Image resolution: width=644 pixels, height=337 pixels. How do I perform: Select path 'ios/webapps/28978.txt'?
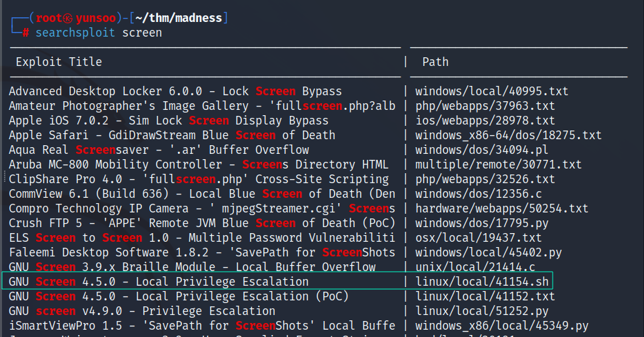point(485,121)
